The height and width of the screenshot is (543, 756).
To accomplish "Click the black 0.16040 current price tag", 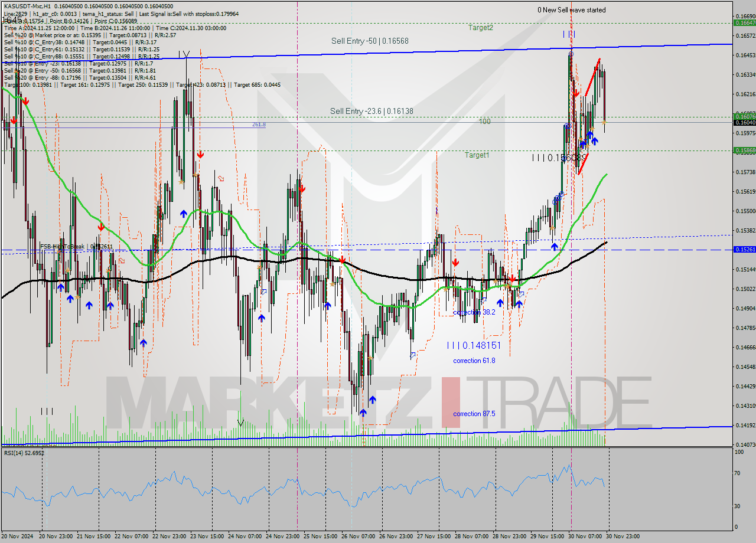I will (x=744, y=122).
